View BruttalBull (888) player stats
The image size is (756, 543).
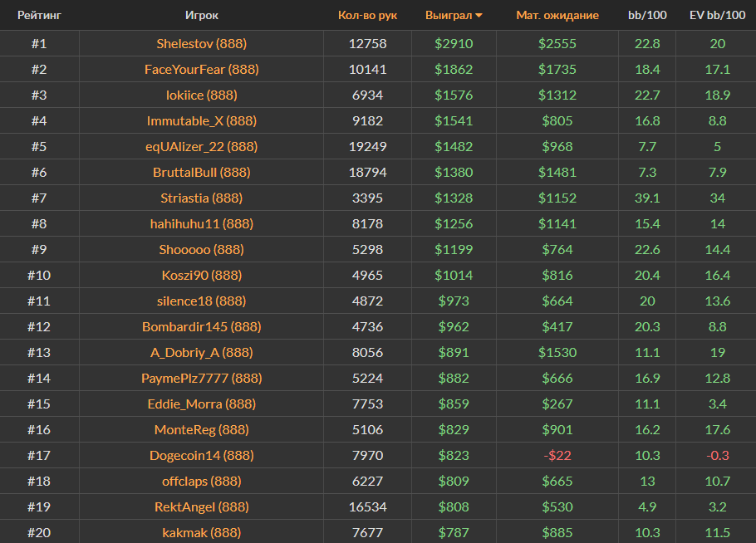[x=202, y=172]
